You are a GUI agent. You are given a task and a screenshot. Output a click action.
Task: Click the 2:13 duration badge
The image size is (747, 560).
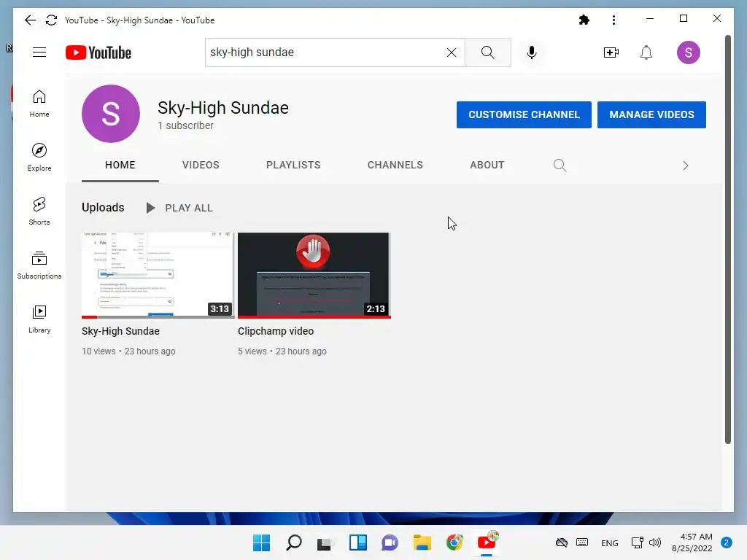point(376,309)
